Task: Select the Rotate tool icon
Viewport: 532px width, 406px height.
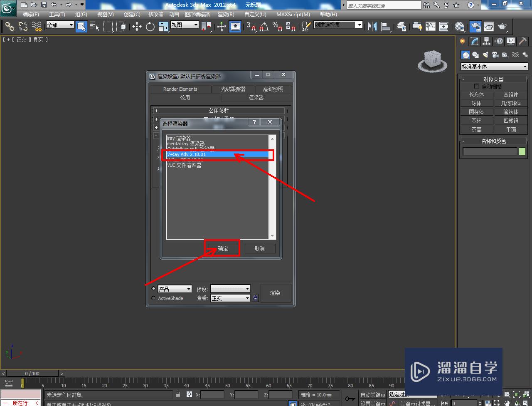Action: coord(150,27)
